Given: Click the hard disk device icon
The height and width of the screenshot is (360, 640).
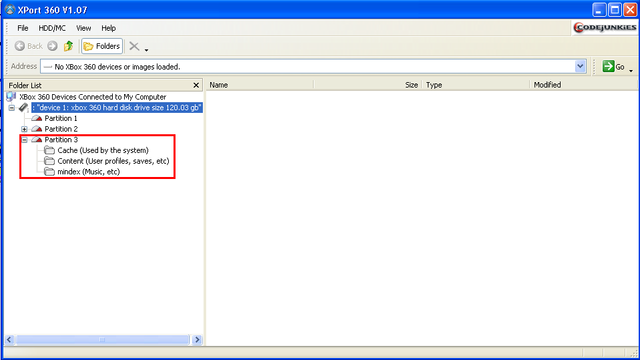Looking at the screenshot, I should point(24,108).
